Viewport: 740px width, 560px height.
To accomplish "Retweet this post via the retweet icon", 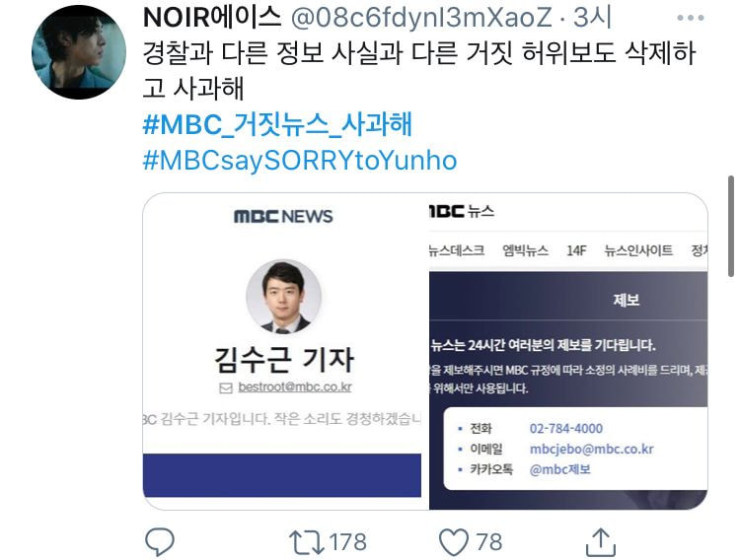I will [306, 542].
